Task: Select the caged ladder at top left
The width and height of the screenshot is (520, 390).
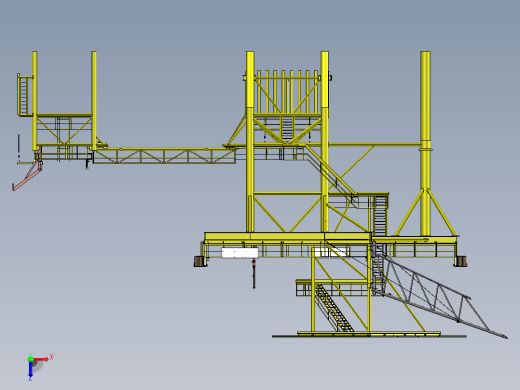Action: [23, 95]
